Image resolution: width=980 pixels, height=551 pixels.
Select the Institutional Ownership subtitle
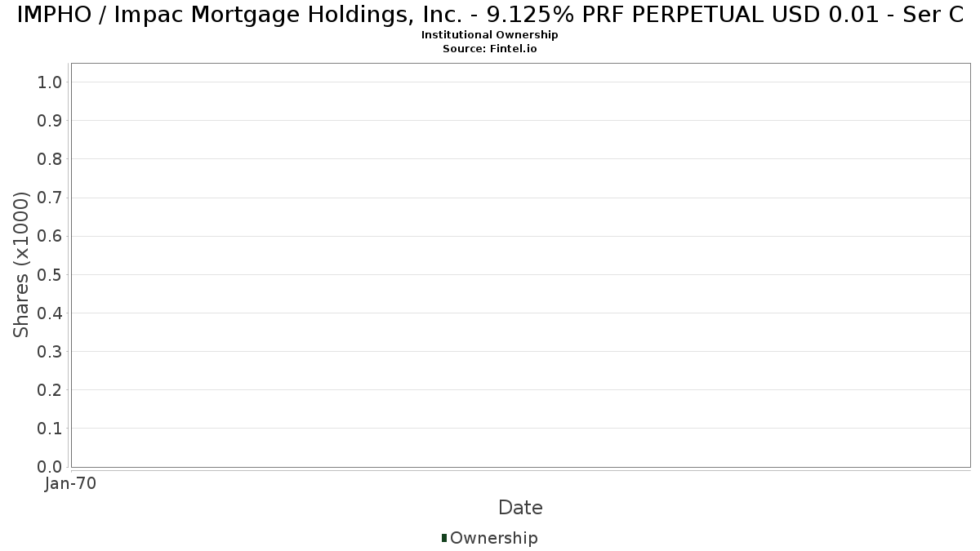pyautogui.click(x=490, y=35)
